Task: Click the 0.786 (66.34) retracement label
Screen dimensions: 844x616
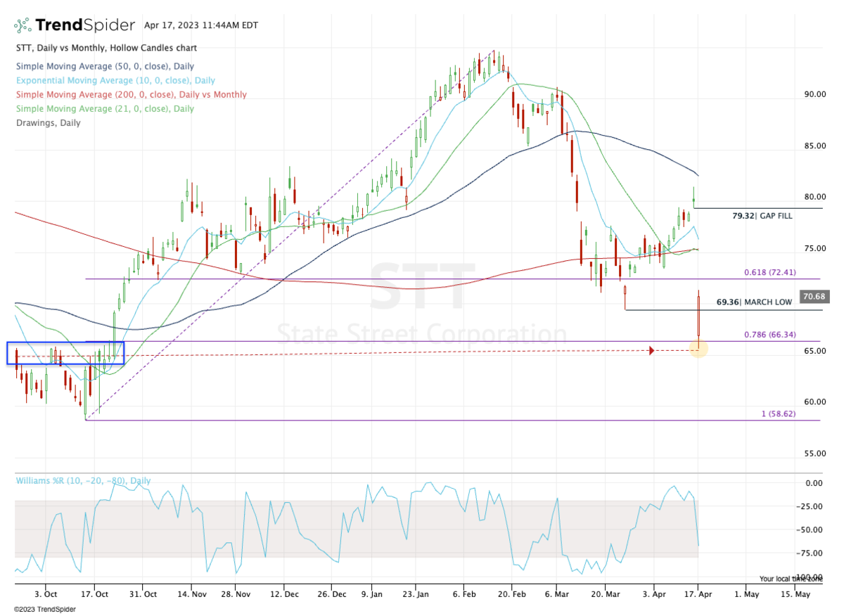Action: click(x=769, y=334)
